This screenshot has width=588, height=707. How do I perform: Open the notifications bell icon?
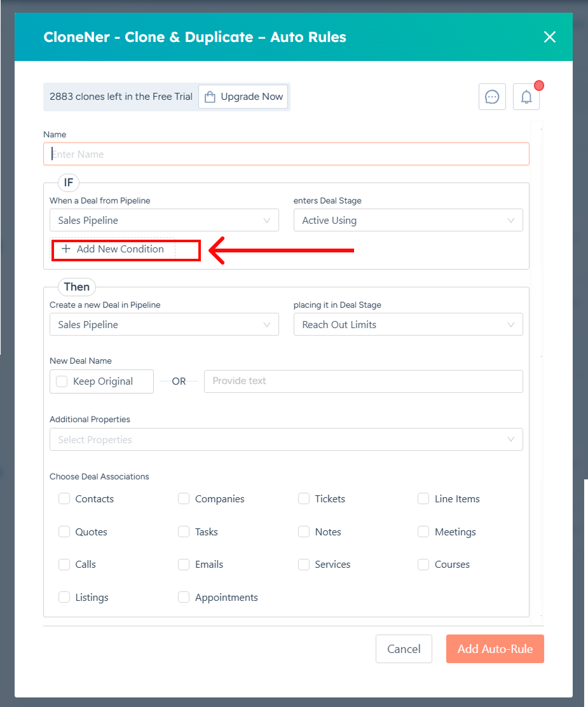tap(526, 97)
